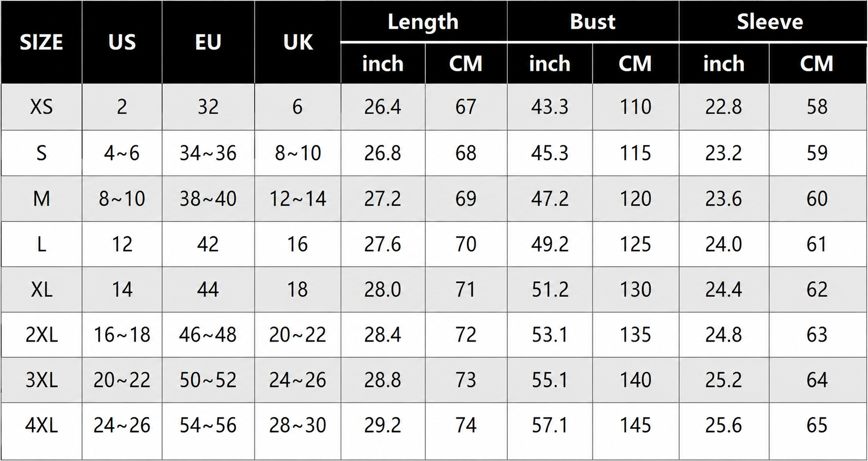868x461 pixels.
Task: Select the 4XL size cell
Action: pyautogui.click(x=41, y=426)
